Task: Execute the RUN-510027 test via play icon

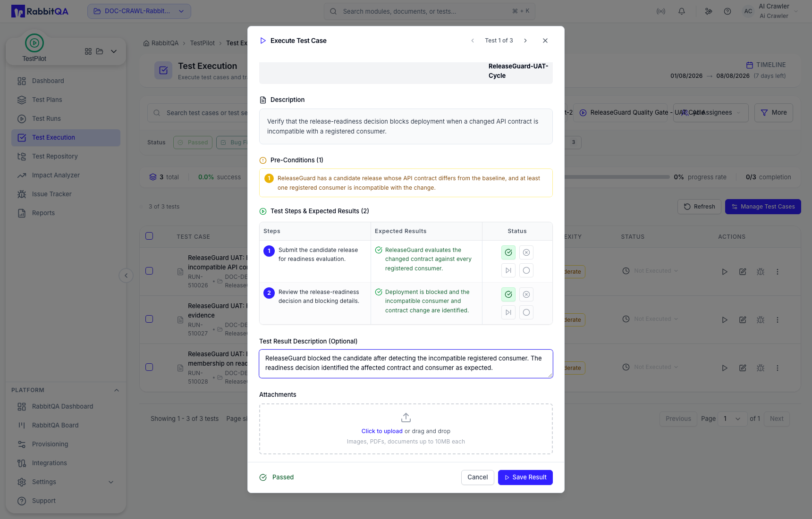Action: pos(725,320)
